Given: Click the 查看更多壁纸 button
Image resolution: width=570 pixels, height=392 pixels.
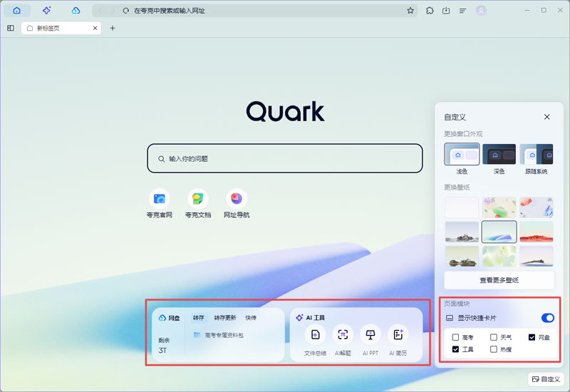Looking at the screenshot, I should point(499,280).
